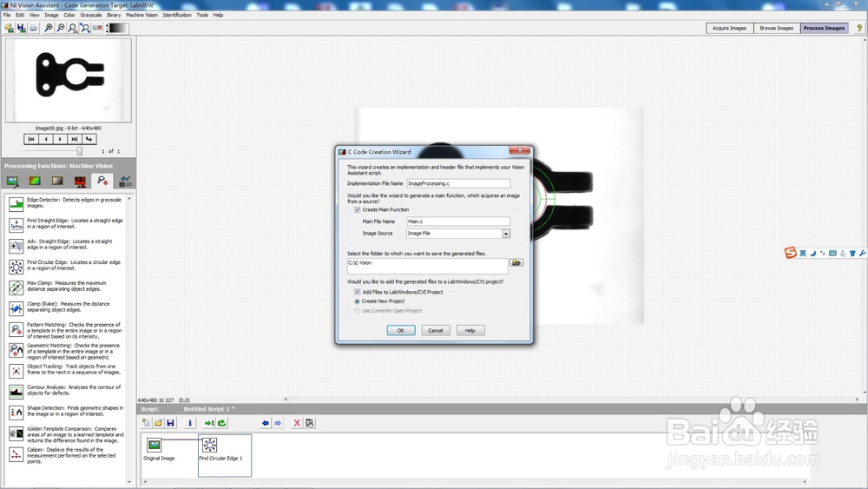Click the browse folder button in wizard
Viewport: 868px width, 489px height.
[x=516, y=262]
